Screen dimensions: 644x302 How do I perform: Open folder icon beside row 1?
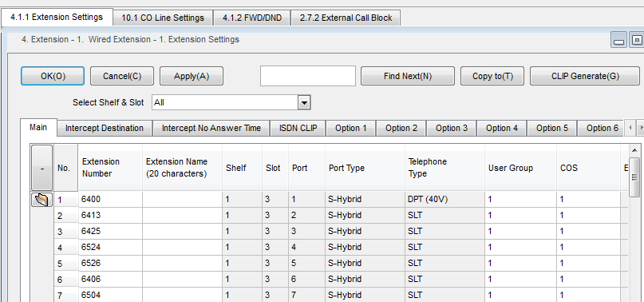(41, 200)
